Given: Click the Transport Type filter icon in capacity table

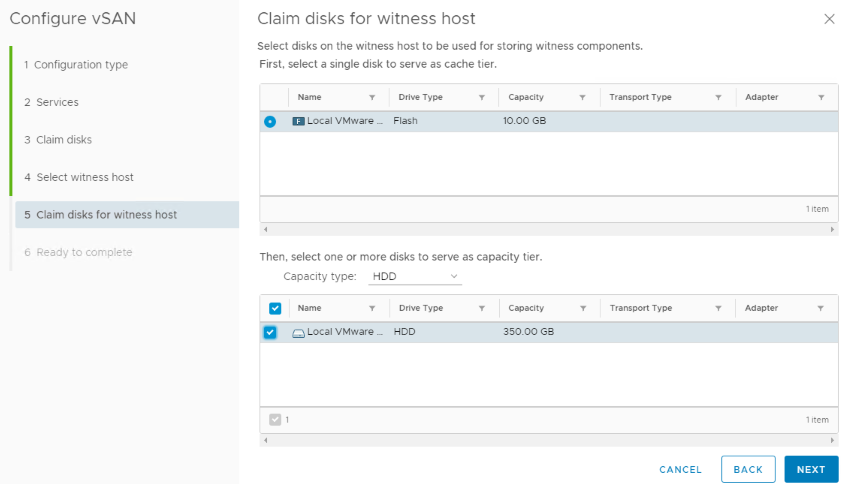Looking at the screenshot, I should (718, 309).
